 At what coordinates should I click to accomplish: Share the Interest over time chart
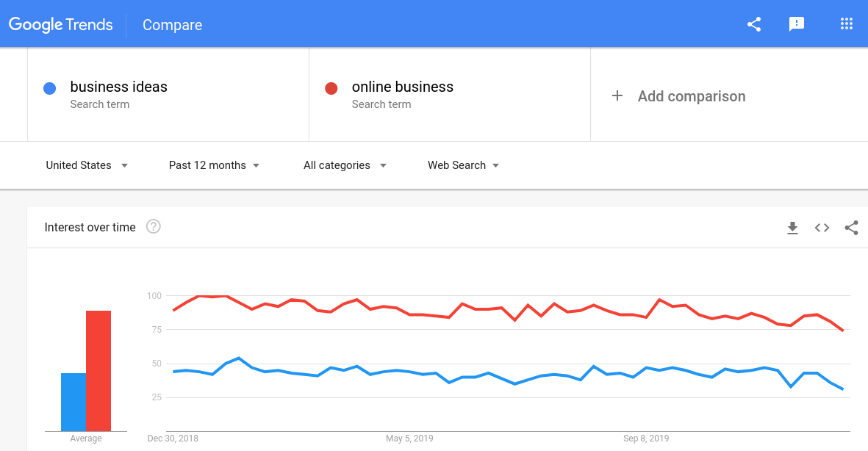(x=851, y=228)
